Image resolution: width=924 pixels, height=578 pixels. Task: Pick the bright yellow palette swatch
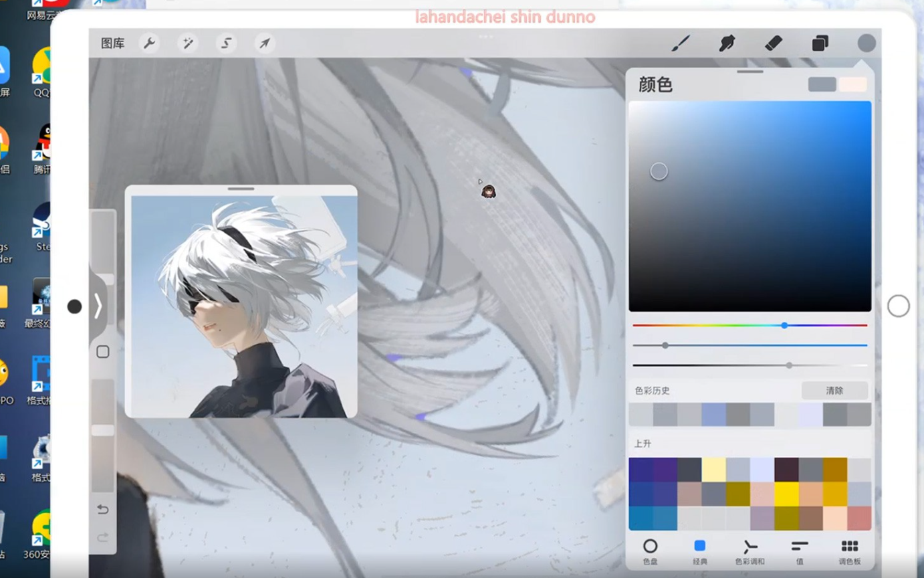pyautogui.click(x=786, y=494)
